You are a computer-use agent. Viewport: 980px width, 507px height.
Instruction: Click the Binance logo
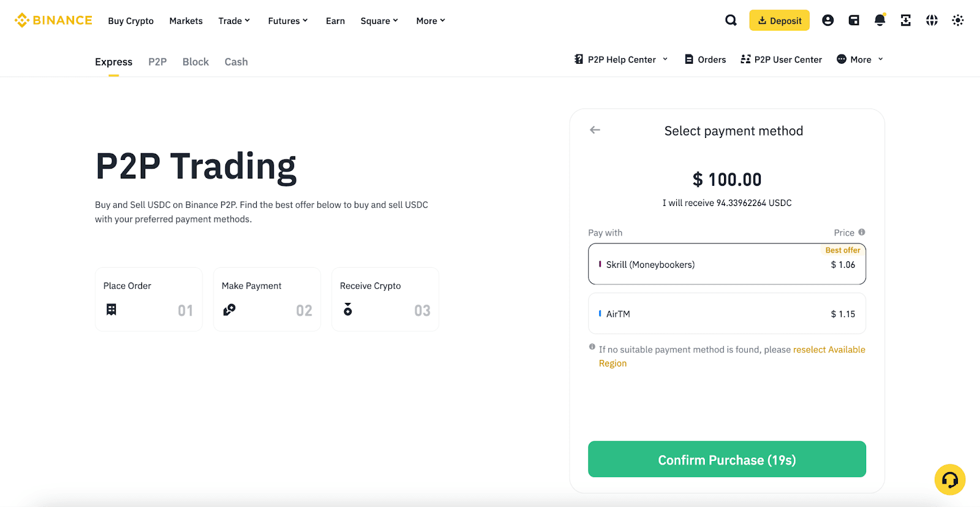(53, 20)
